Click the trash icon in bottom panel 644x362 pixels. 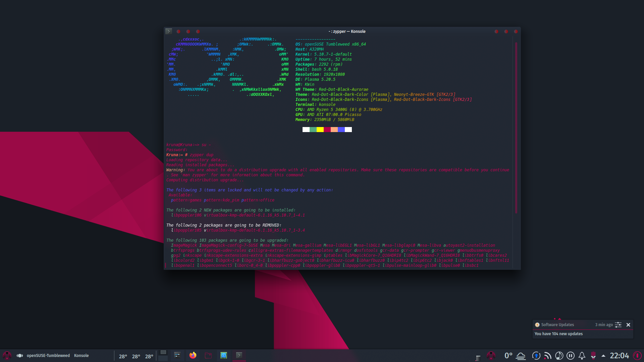point(478,358)
